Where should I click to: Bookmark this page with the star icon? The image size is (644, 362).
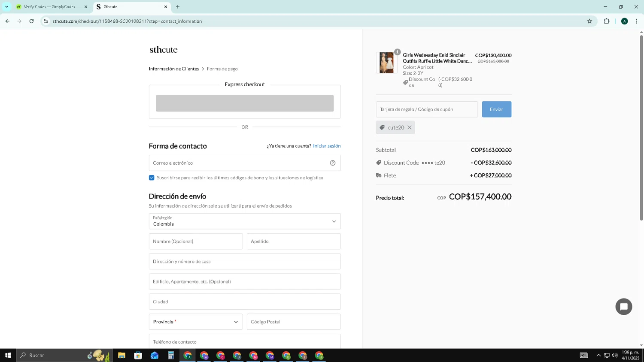pyautogui.click(x=589, y=21)
